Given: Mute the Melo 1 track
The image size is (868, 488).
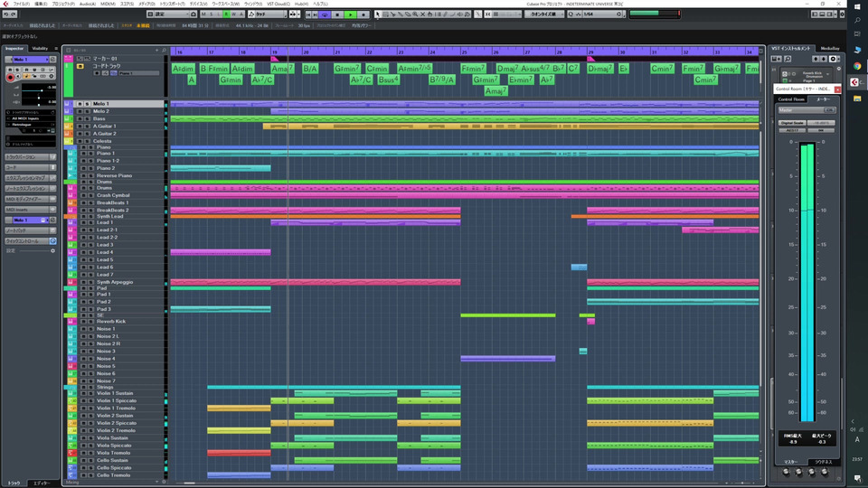Looking at the screenshot, I should [80, 104].
